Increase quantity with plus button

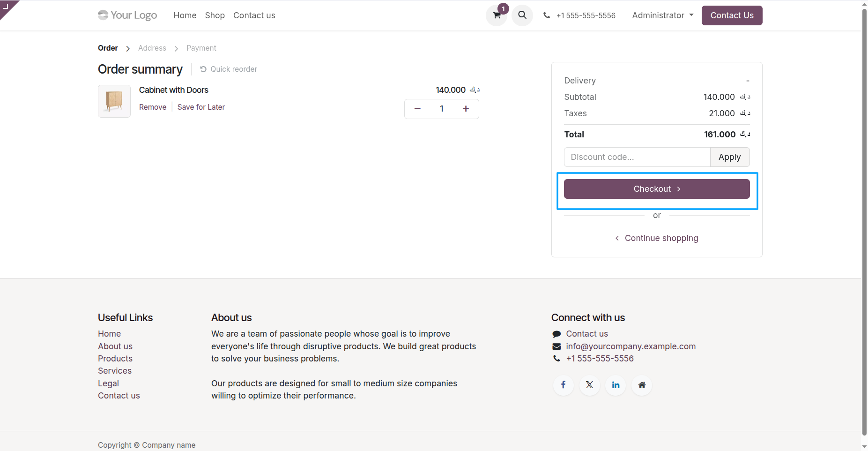click(466, 109)
